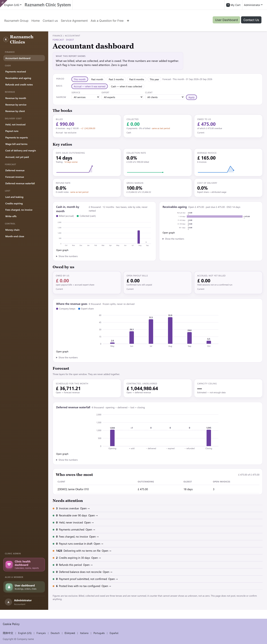Expand Show the numbers under Cash in chart

(x=67, y=256)
